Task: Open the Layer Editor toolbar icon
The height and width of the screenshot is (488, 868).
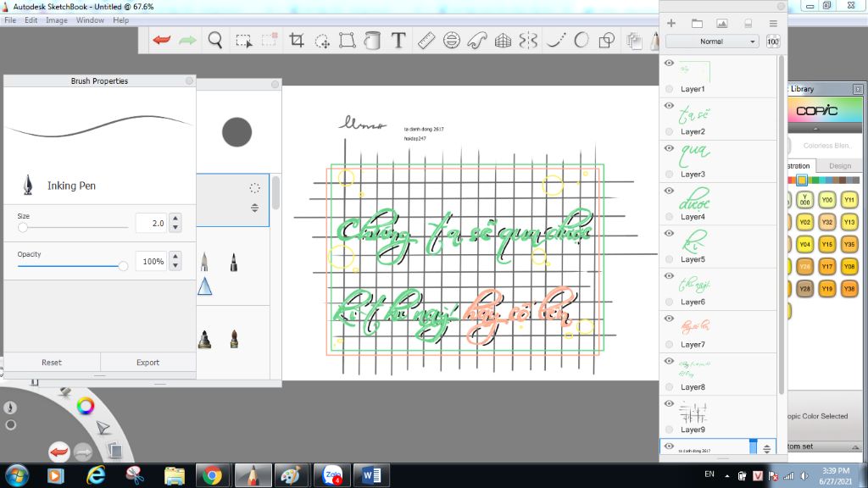Action: click(634, 41)
